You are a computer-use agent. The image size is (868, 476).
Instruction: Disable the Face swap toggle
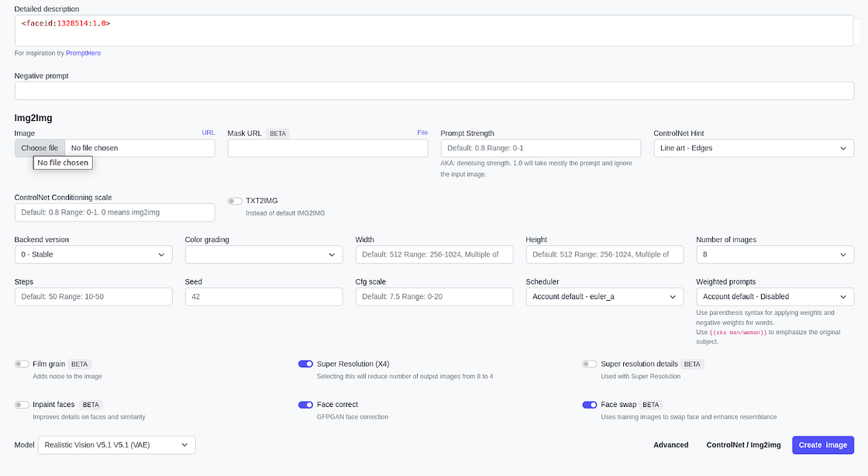(590, 405)
